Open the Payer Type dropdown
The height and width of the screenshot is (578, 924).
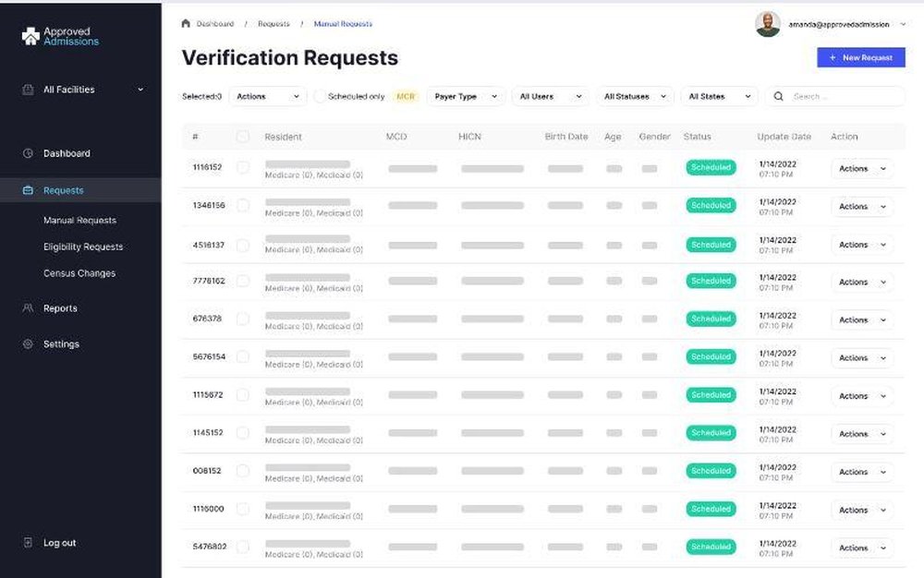coord(466,96)
